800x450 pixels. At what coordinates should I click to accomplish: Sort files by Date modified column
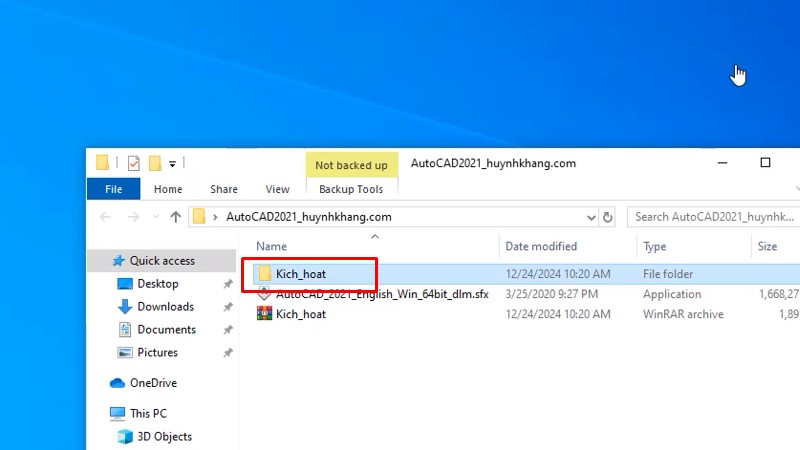click(541, 246)
